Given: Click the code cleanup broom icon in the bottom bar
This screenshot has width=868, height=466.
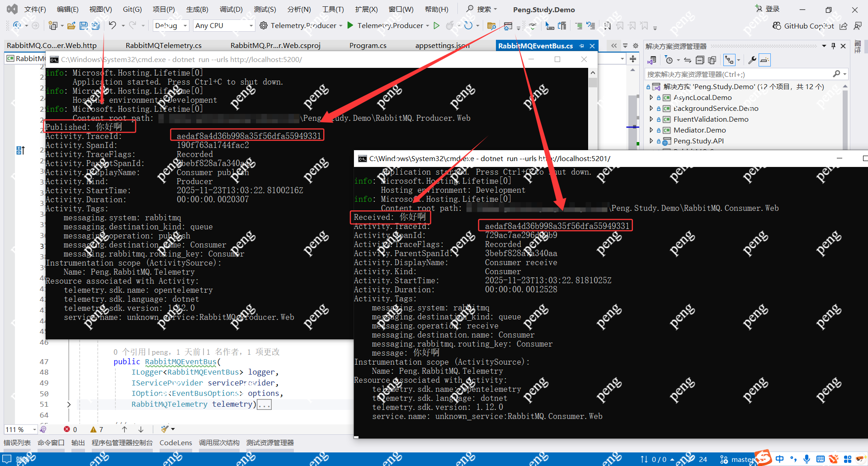Looking at the screenshot, I should click(x=165, y=429).
